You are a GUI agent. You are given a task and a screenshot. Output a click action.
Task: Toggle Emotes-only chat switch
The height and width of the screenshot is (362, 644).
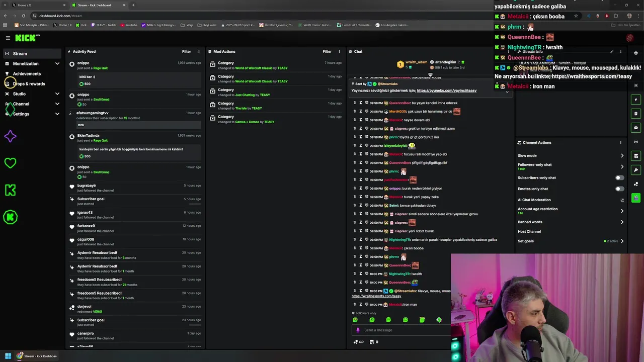[x=619, y=189]
